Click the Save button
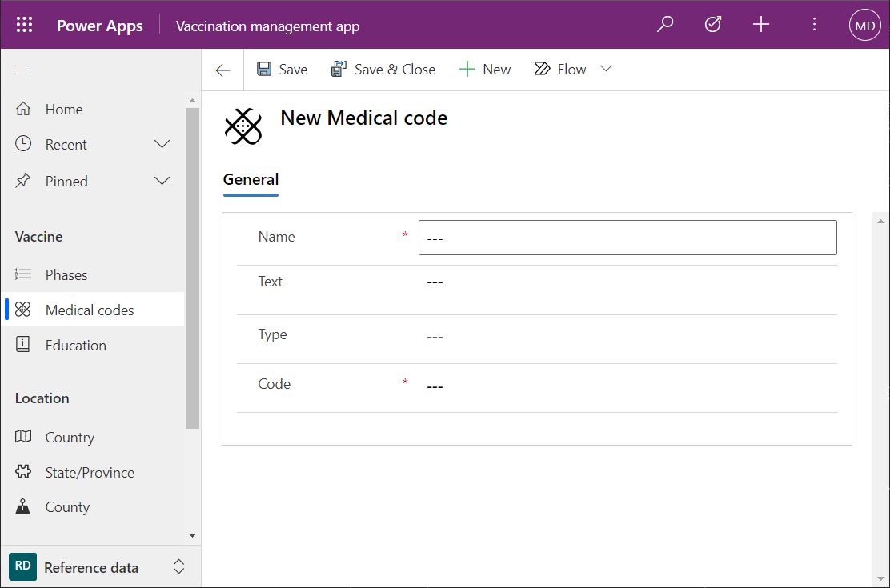The height and width of the screenshot is (588, 890). [282, 70]
